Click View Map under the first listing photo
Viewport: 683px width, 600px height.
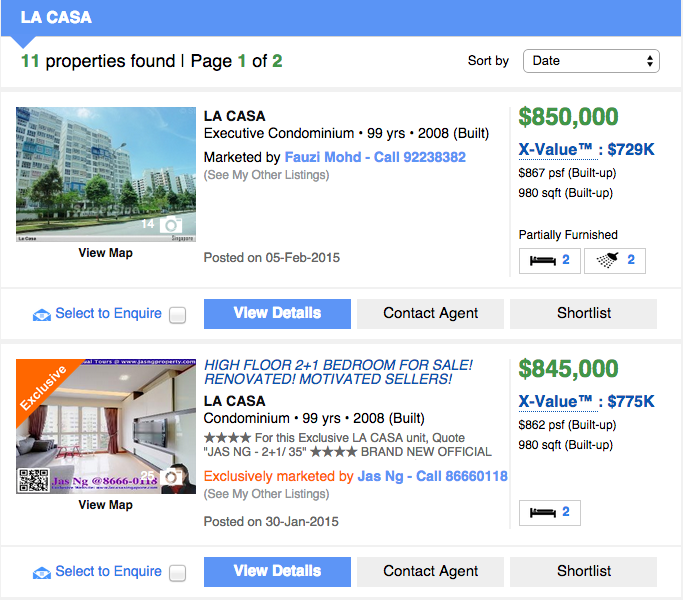click(x=105, y=253)
